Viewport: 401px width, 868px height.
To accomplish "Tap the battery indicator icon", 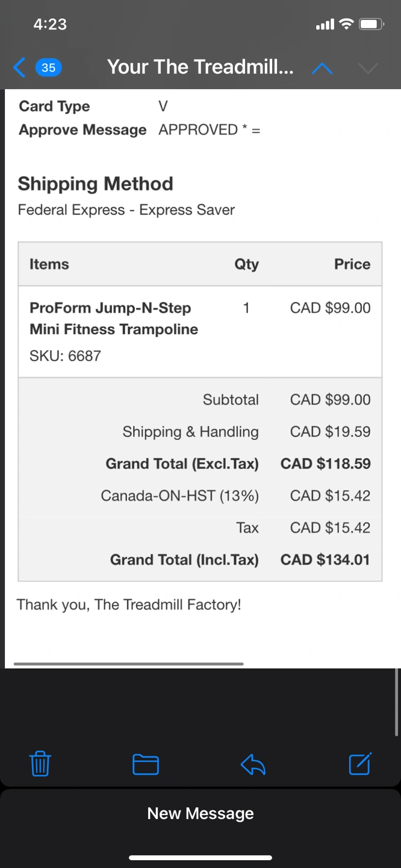I will click(x=371, y=24).
